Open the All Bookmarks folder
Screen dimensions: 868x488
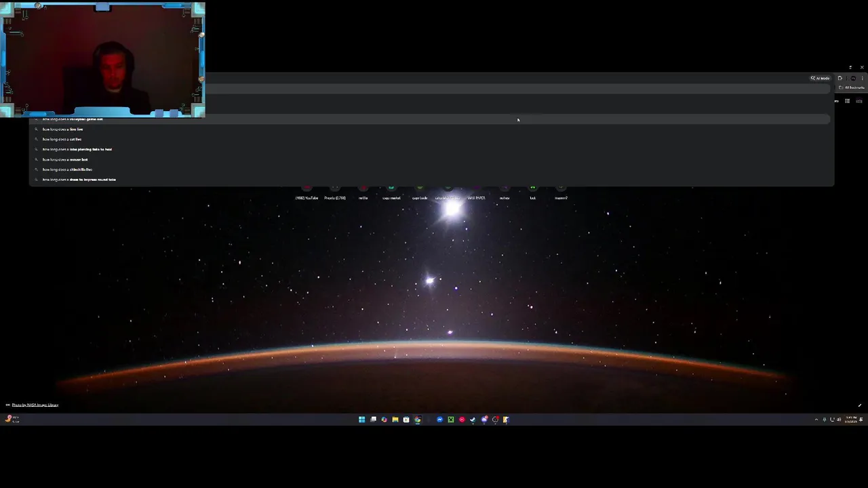tap(852, 87)
